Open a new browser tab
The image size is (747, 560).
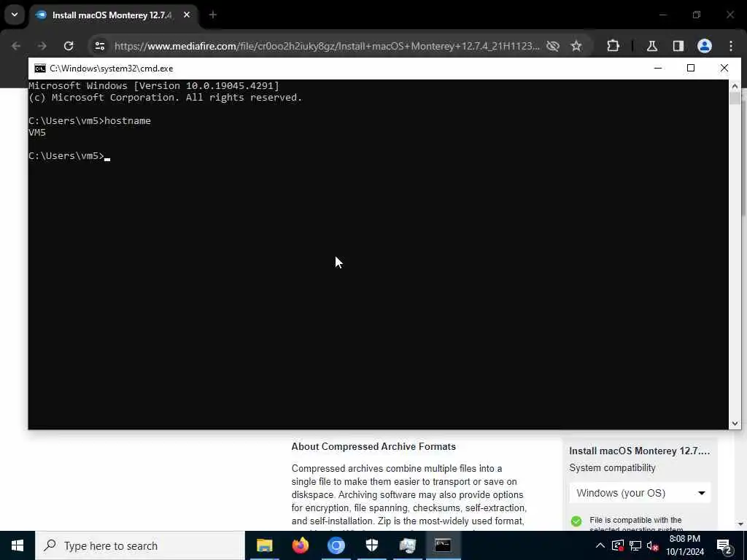click(212, 15)
